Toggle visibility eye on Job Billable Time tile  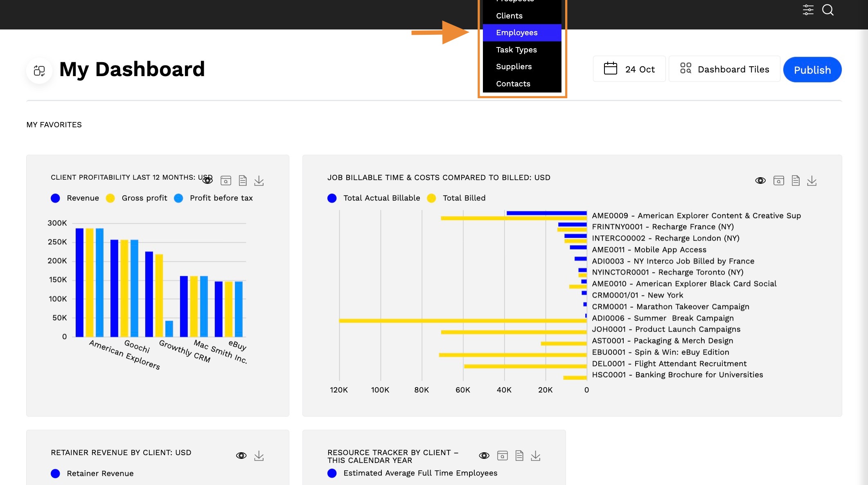[x=760, y=180]
